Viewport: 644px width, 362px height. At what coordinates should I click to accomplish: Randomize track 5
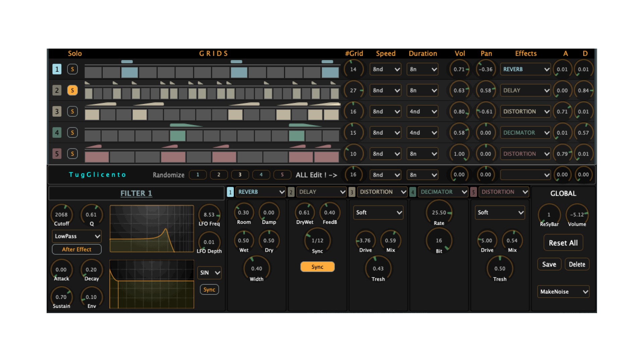[282, 175]
